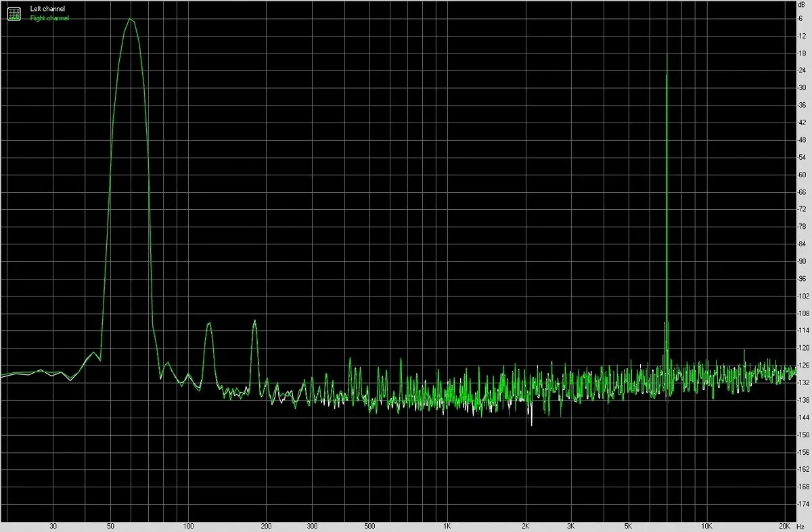Screen dimensions: 812x532
Task: Click the "3K" frequency axis label
Action: coord(571,526)
